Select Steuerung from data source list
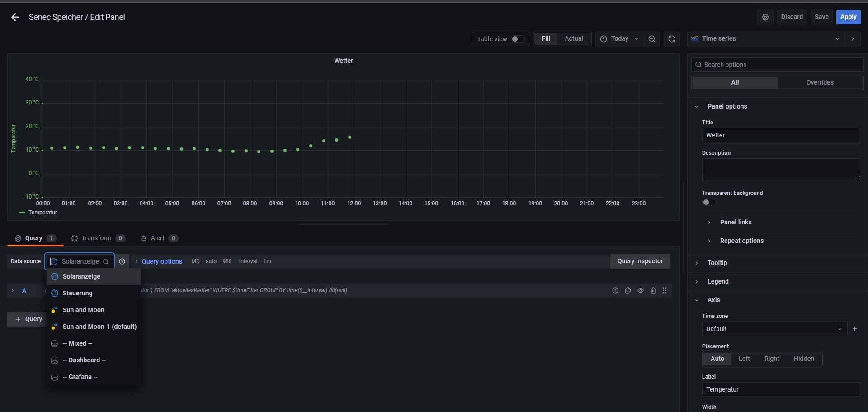The height and width of the screenshot is (412, 868). coord(77,293)
